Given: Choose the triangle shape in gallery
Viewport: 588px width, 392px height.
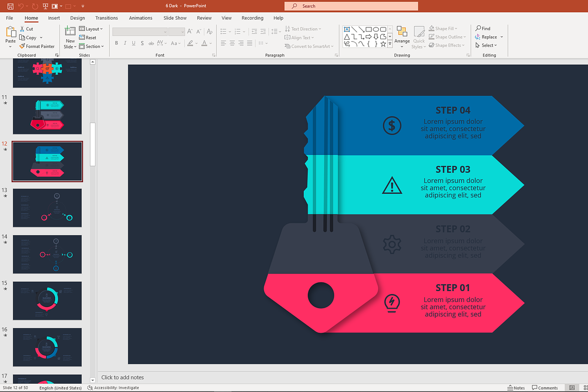Looking at the screenshot, I should coord(347,37).
